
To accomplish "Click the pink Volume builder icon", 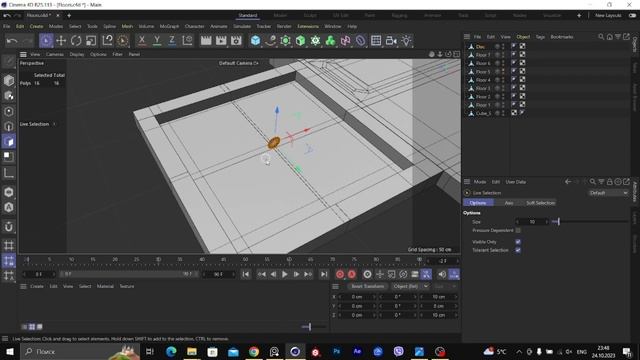I will (345, 40).
